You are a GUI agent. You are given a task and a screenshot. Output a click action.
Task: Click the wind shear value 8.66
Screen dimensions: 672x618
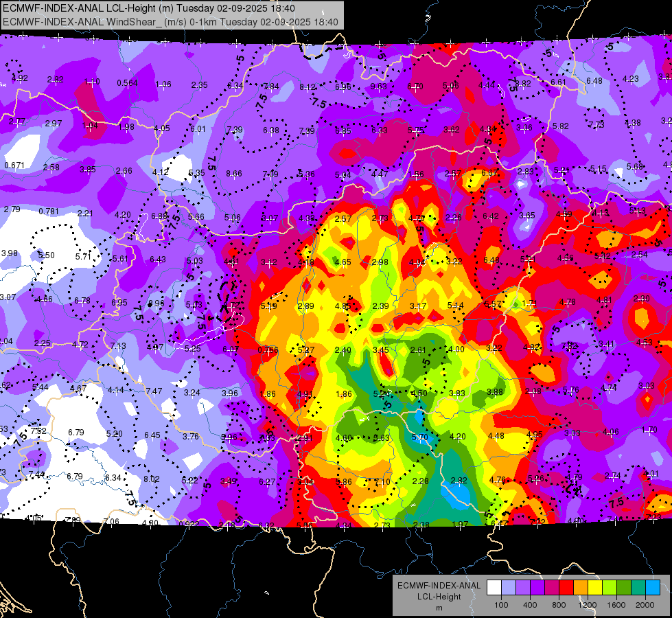234,174
